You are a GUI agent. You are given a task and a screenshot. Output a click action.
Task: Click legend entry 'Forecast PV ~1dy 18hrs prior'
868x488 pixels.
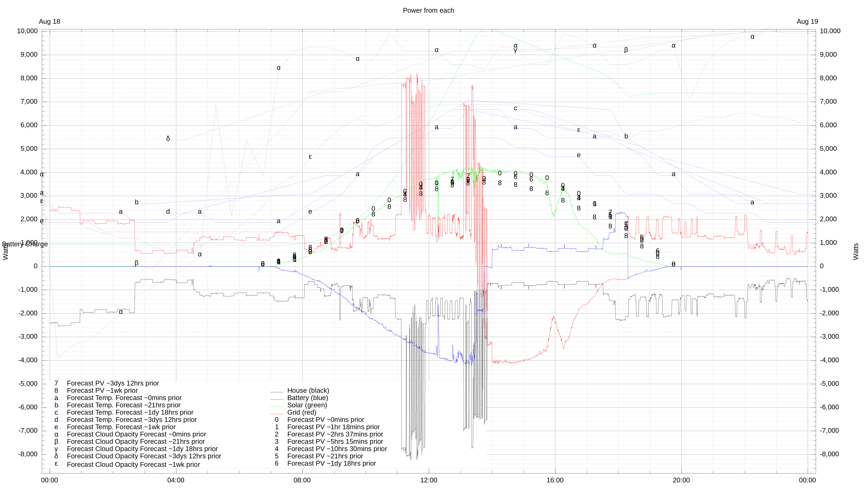[x=332, y=463]
